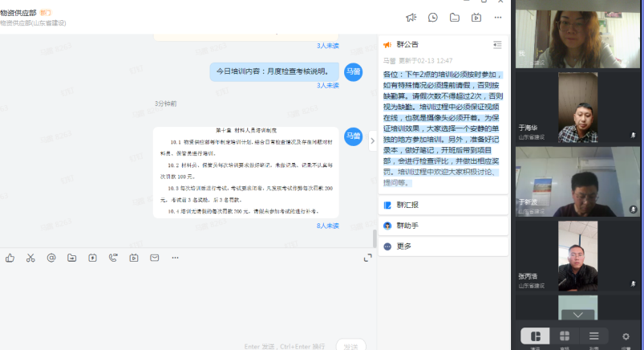This screenshot has width=644, height=350.
Task: Collapse the right side panel with arrow
Action: (372, 140)
